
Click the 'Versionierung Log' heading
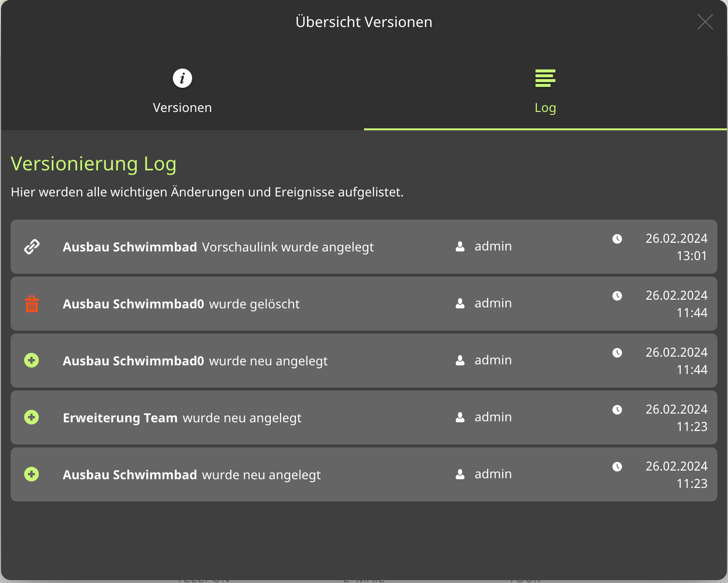(94, 164)
